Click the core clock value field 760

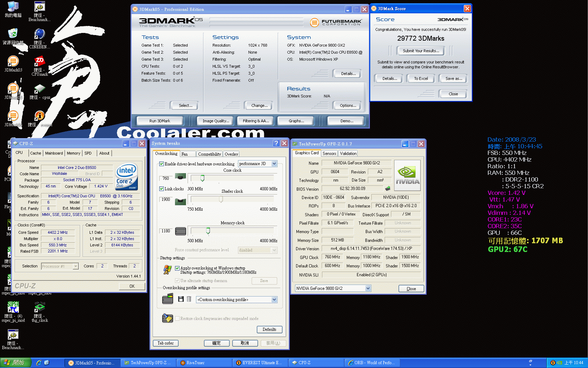[x=166, y=178]
